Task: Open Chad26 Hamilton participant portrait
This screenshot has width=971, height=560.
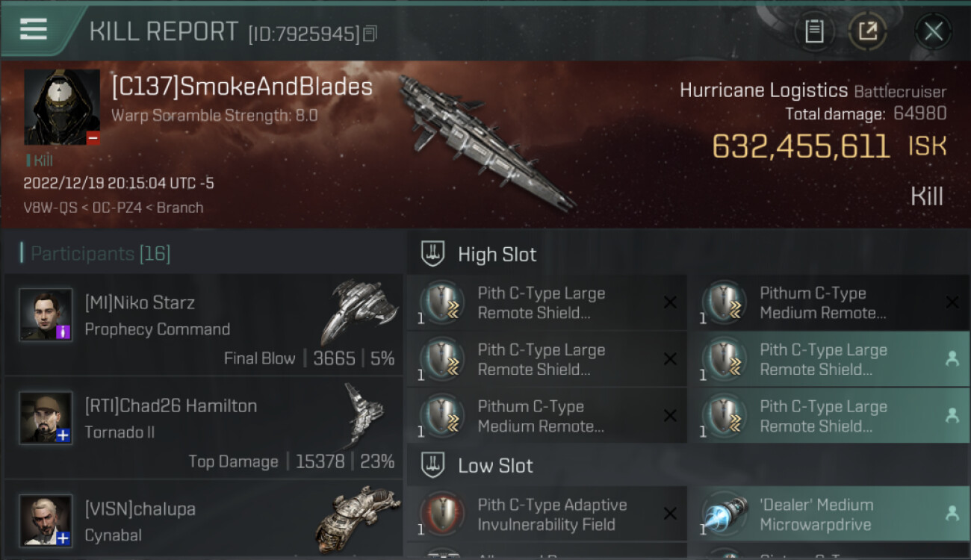Action: click(46, 418)
